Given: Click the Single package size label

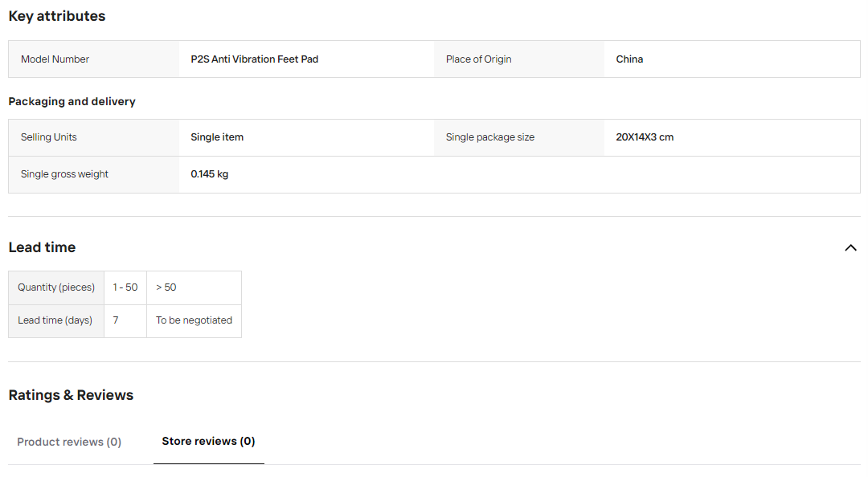Looking at the screenshot, I should (490, 137).
